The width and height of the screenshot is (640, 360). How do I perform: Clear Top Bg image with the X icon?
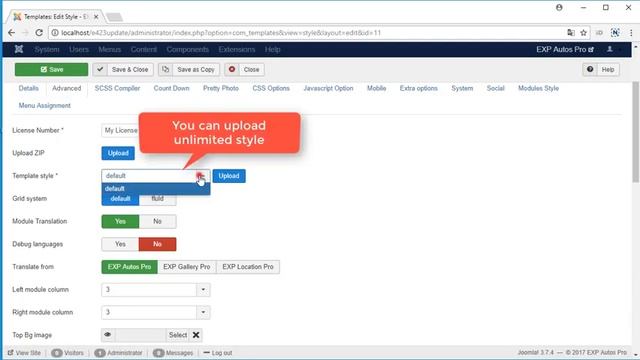[x=196, y=335]
